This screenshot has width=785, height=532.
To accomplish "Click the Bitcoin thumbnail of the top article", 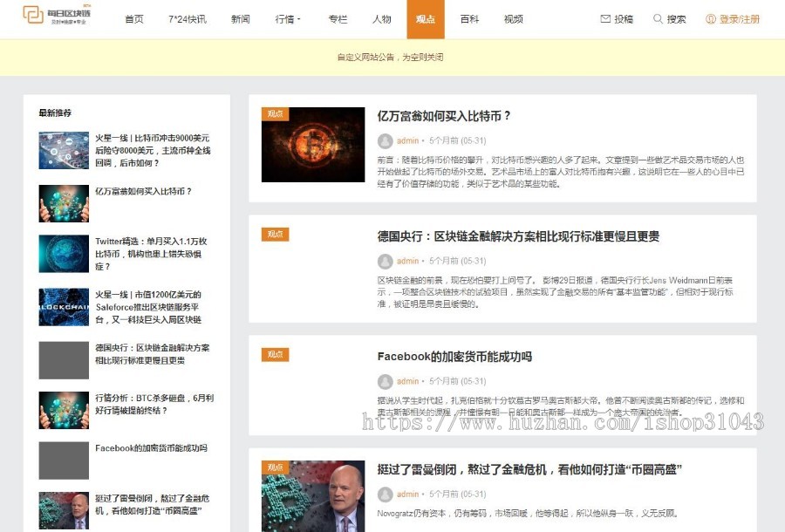I will [x=313, y=147].
